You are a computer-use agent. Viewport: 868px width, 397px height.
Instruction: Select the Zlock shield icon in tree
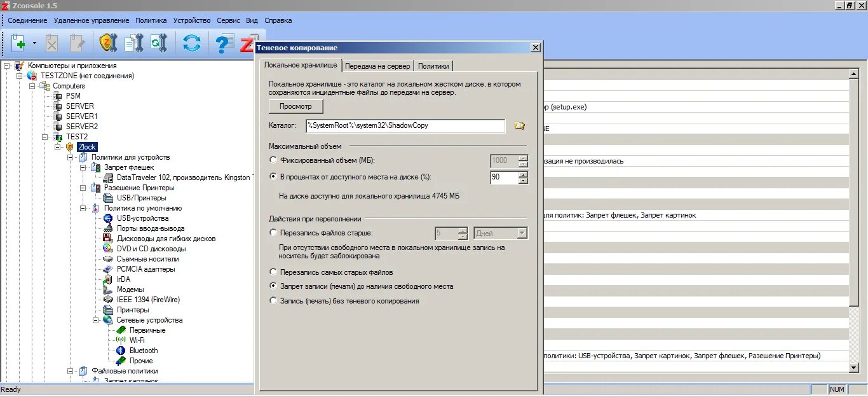click(x=70, y=147)
